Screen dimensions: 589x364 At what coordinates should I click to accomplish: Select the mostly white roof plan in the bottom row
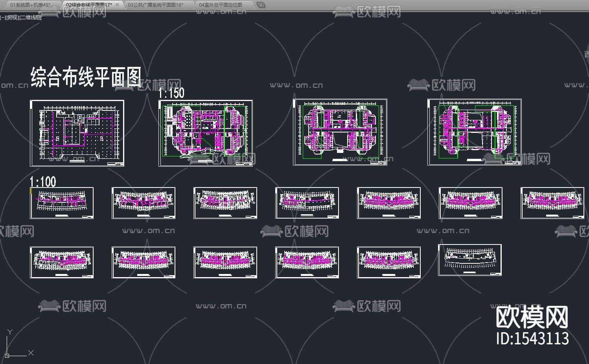pyautogui.click(x=470, y=260)
